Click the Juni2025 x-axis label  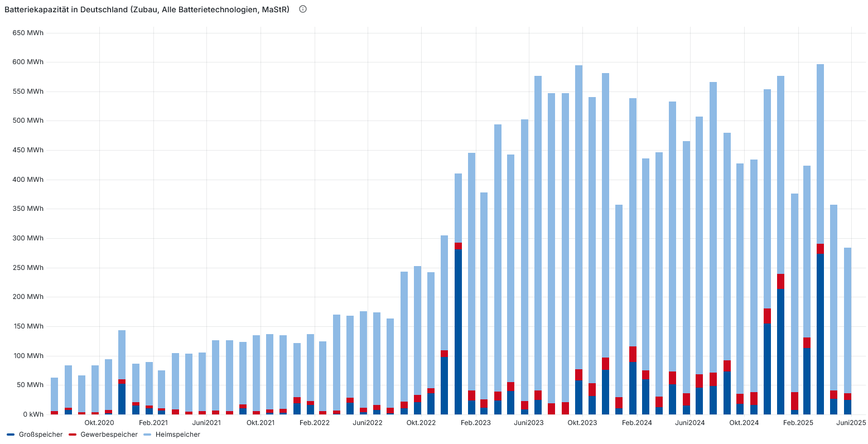click(x=851, y=423)
